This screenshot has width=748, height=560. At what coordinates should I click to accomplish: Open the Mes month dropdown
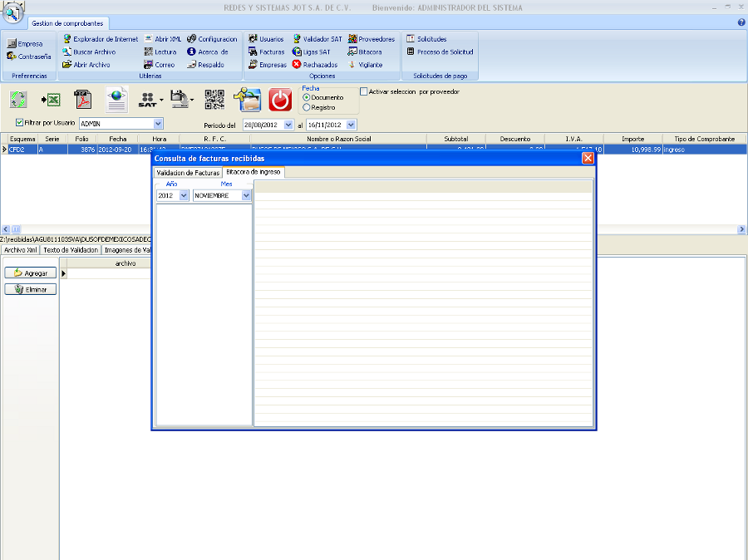click(x=246, y=195)
